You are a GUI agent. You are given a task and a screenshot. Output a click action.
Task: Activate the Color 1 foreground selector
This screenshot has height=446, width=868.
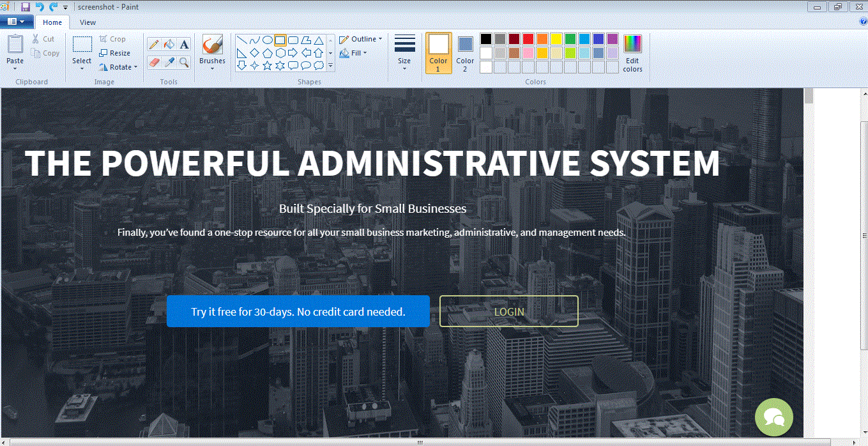[439, 53]
